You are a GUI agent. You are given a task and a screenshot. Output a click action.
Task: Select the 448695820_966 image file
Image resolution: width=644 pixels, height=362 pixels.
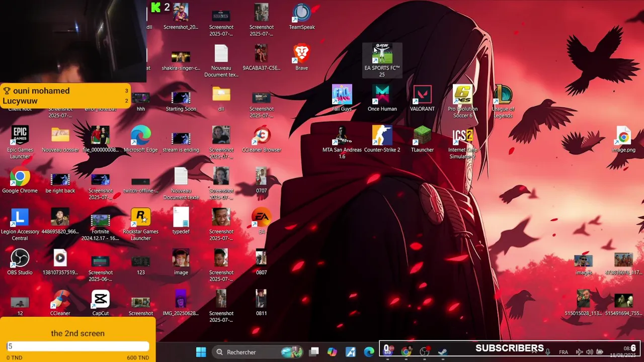pyautogui.click(x=60, y=221)
